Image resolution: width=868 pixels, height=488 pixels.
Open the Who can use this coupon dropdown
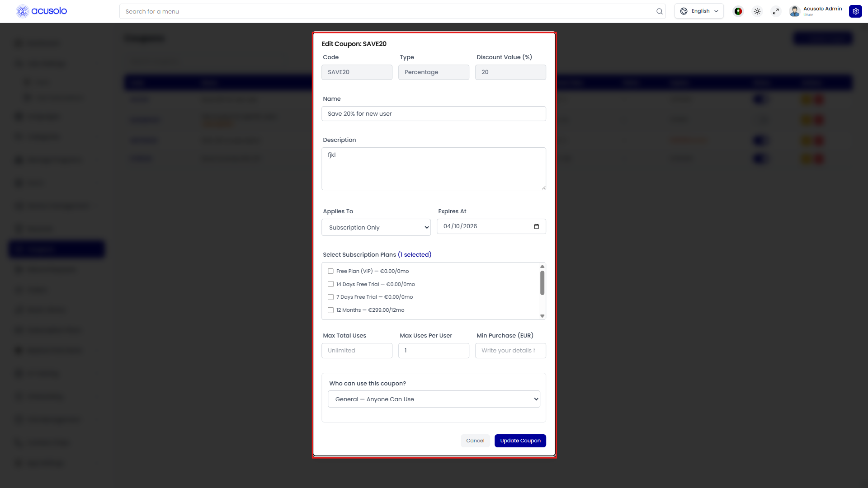(x=434, y=399)
